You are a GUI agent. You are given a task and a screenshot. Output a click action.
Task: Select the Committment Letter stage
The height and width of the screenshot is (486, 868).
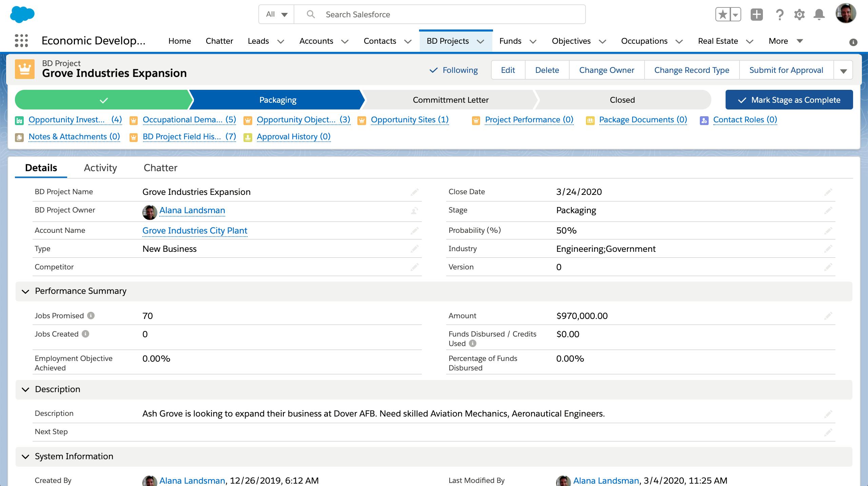pos(450,100)
